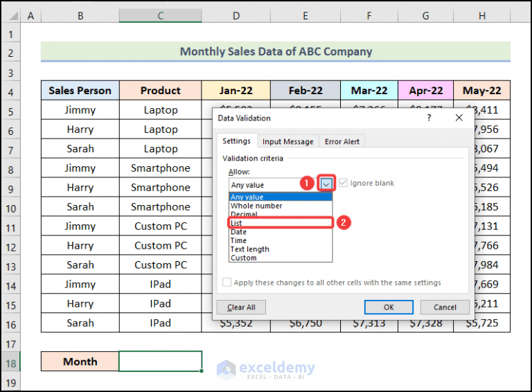Image resolution: width=532 pixels, height=392 pixels.
Task: Select the Mar-22 header cell
Action: [369, 91]
